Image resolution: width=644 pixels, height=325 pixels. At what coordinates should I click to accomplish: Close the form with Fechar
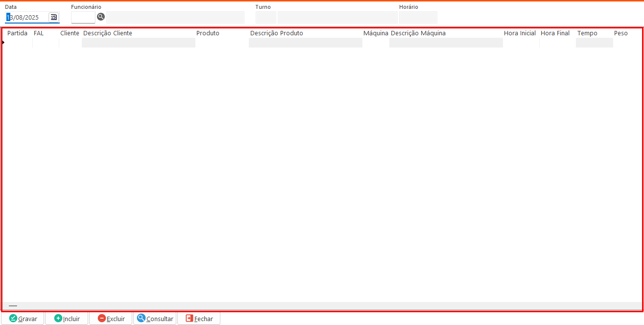[x=199, y=319]
